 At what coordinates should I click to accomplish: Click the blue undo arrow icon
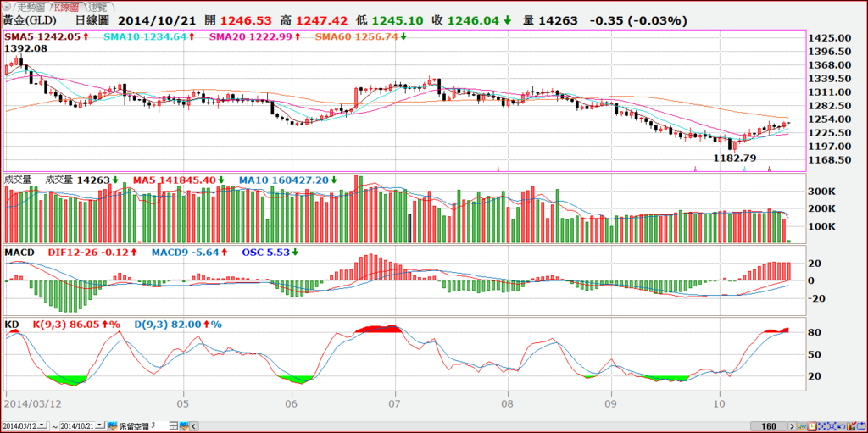(x=842, y=426)
